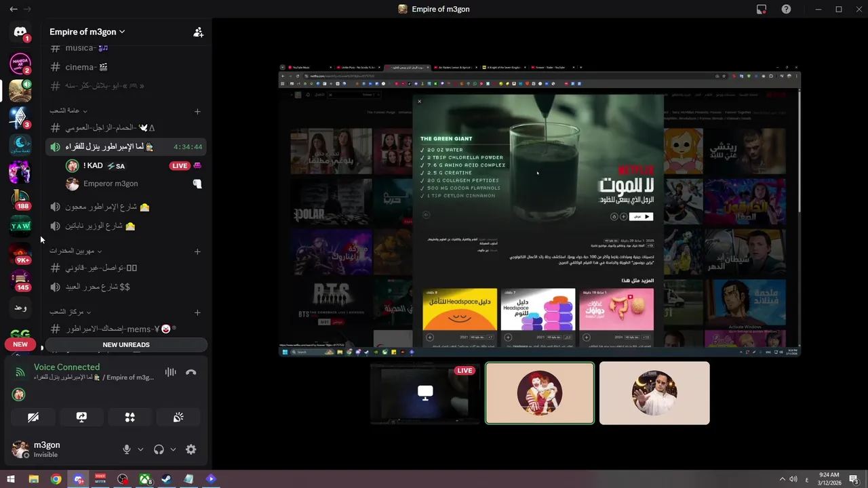Select the Emperor avatar participant tile
The width and height of the screenshot is (868, 488).
(654, 393)
